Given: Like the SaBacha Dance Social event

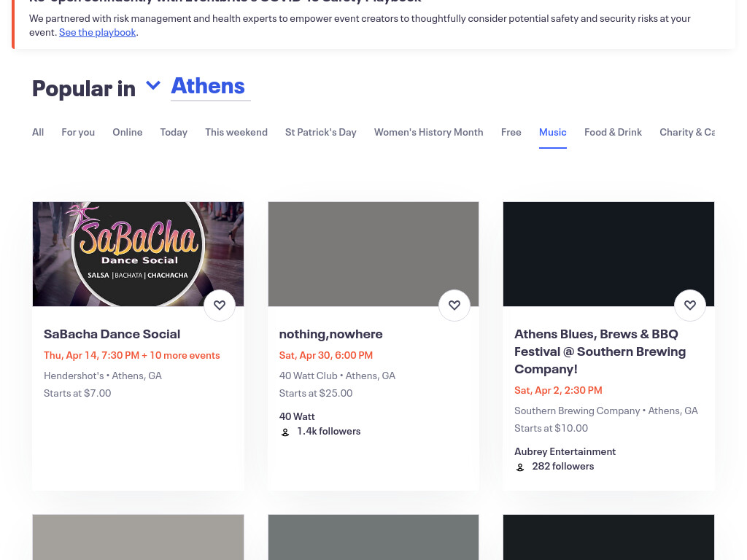Looking at the screenshot, I should coord(219,306).
